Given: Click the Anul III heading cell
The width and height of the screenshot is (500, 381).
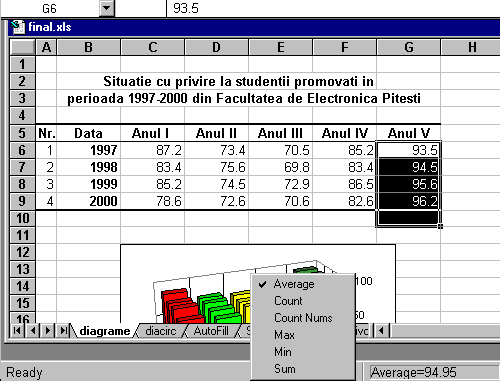Looking at the screenshot, I should (280, 133).
